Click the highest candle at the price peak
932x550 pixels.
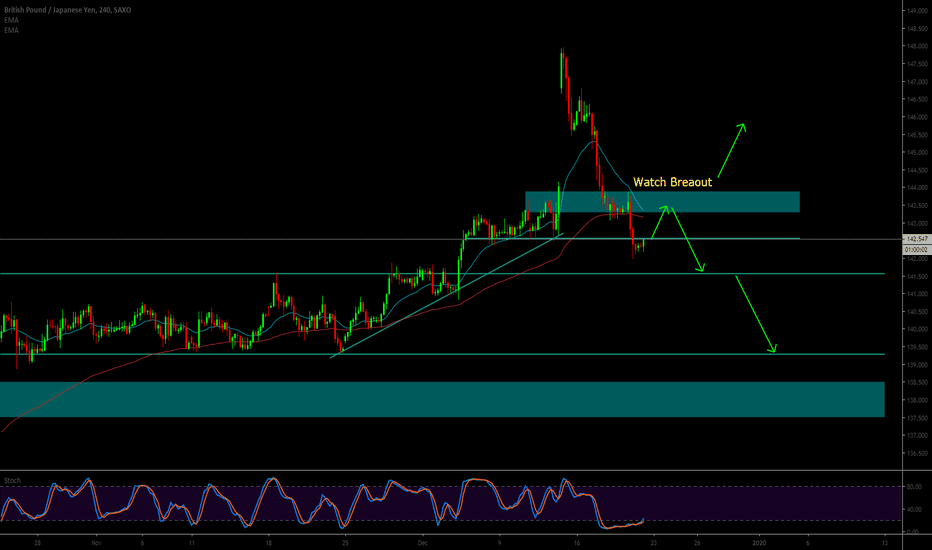click(x=562, y=56)
